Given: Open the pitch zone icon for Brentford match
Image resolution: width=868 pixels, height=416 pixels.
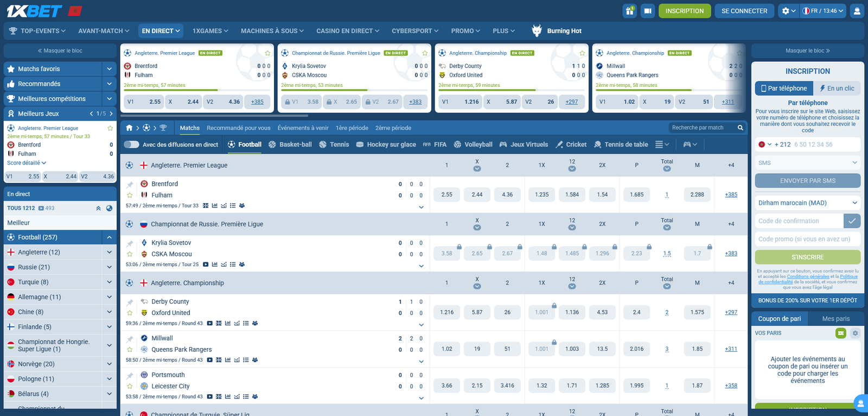Looking at the screenshot, I should [x=206, y=206].
